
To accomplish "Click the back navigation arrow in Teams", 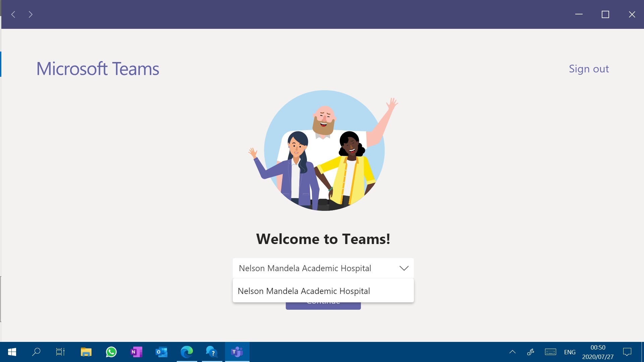I will [13, 14].
